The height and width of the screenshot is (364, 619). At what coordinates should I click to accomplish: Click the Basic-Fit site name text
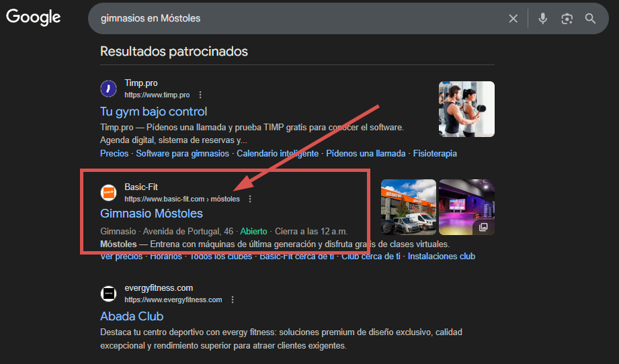[141, 187]
